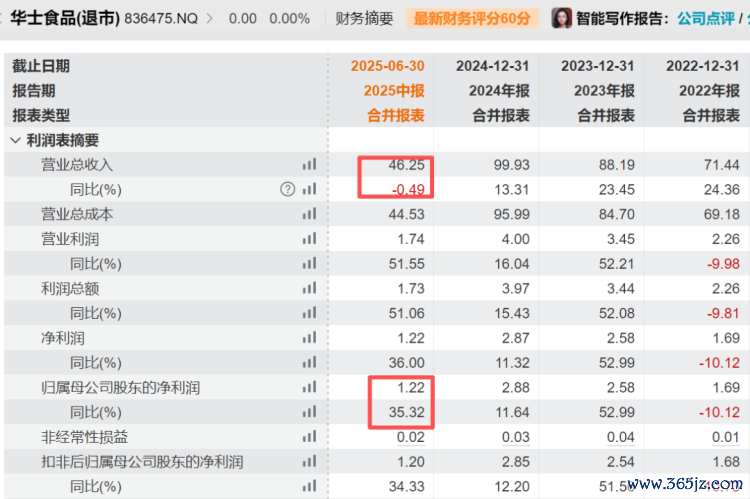Open chart icon for 扣非后归属母公司股东的净利润 row
750x499 pixels.
[x=309, y=462]
